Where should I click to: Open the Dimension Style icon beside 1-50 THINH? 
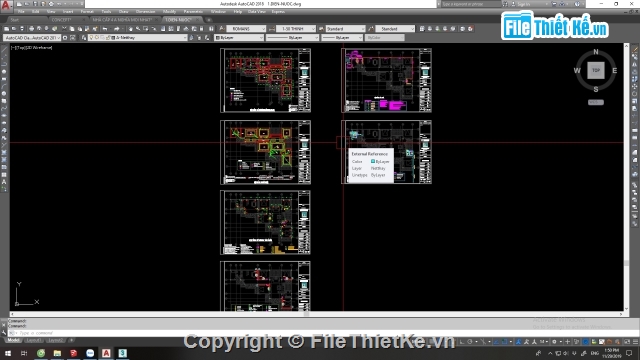point(271,29)
